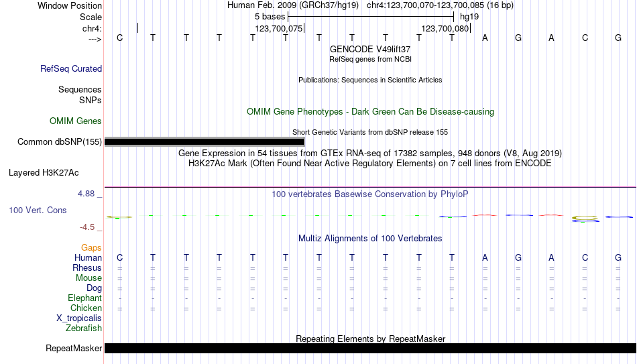Click the OMIM Genes track label
This screenshot has height=364, width=637.
click(75, 121)
